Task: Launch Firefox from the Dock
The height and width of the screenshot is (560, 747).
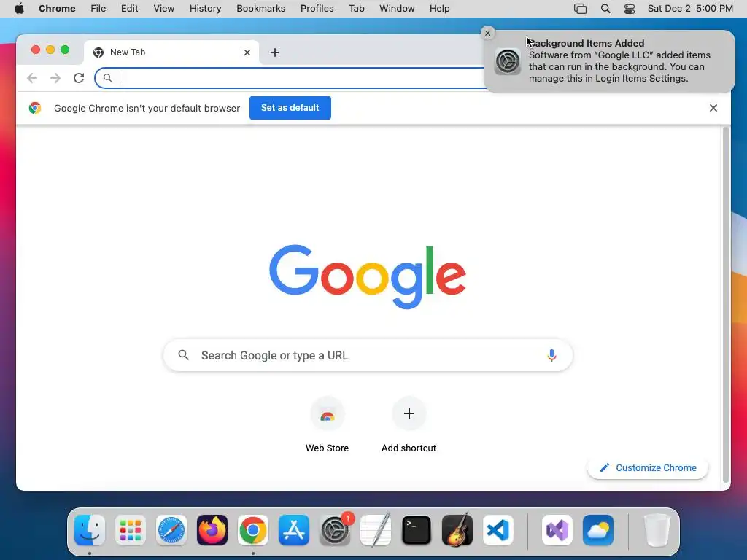Action: pyautogui.click(x=212, y=530)
